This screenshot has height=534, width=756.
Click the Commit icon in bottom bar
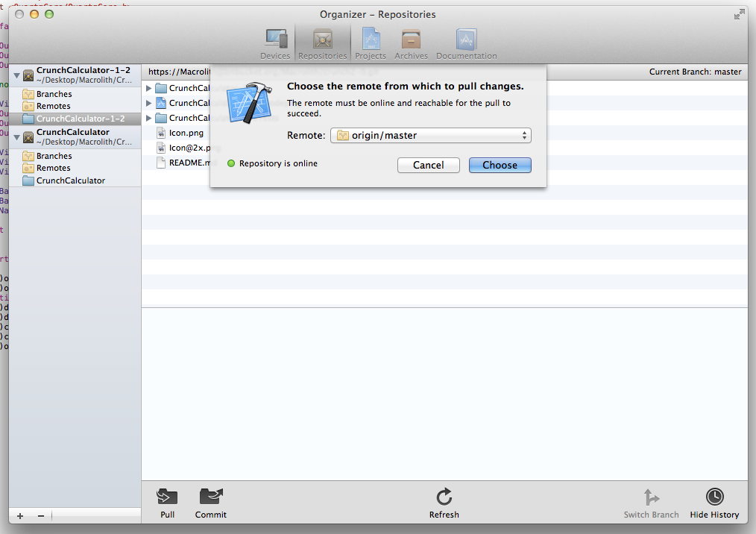[211, 497]
